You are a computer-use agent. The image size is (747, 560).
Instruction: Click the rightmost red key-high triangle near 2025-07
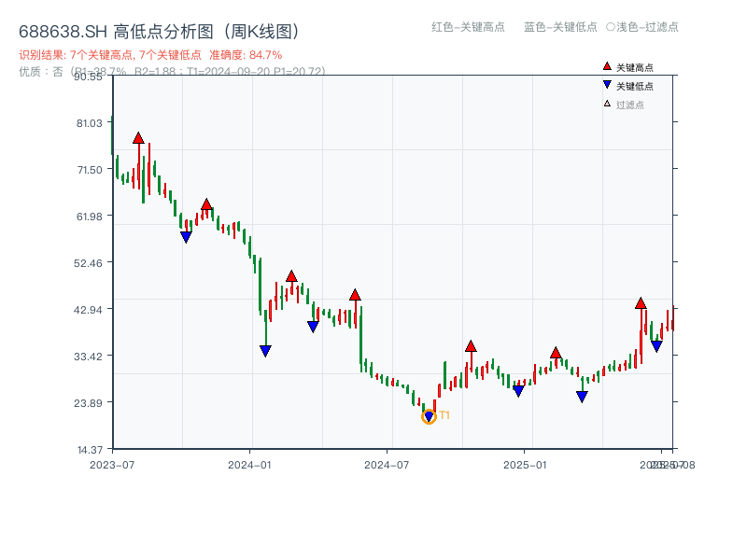pos(641,303)
